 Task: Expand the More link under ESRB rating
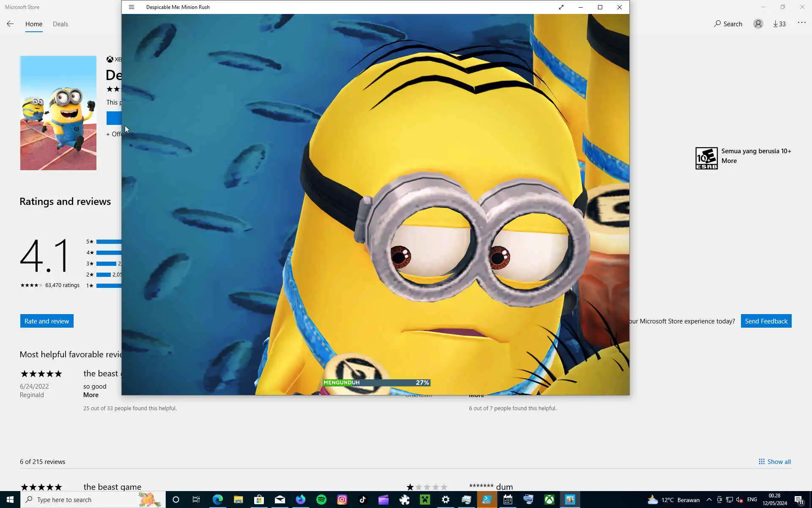click(729, 161)
